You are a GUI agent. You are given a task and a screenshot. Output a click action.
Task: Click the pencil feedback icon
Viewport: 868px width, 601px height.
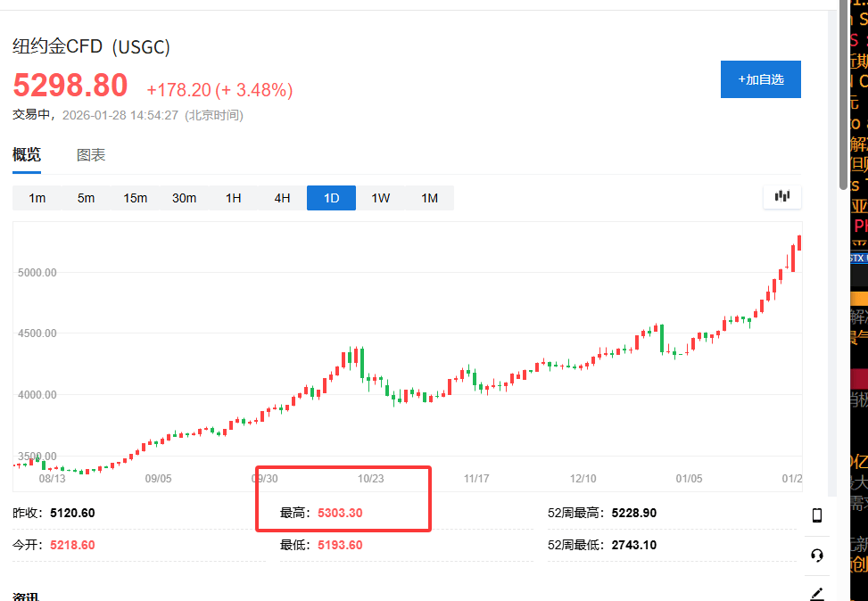[x=817, y=593]
